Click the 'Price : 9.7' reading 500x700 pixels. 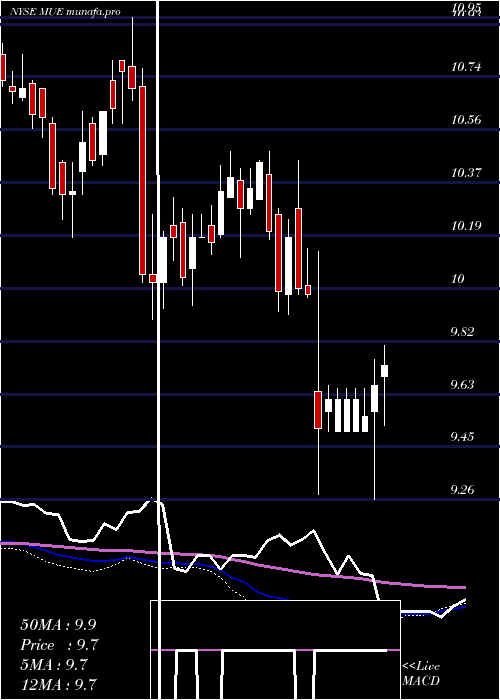[59, 645]
